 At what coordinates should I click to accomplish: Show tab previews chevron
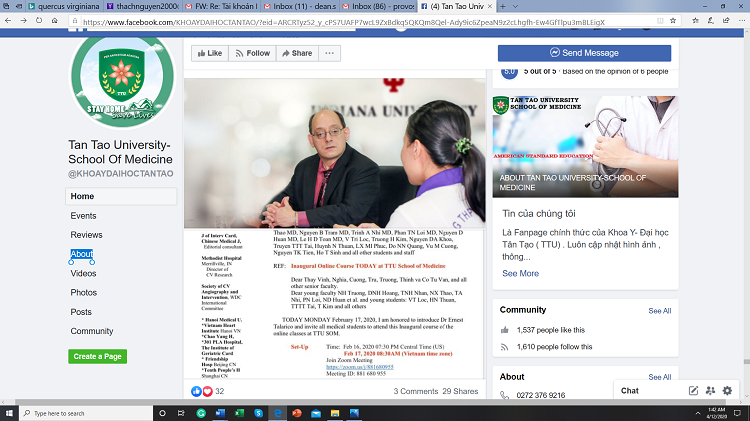(515, 6)
